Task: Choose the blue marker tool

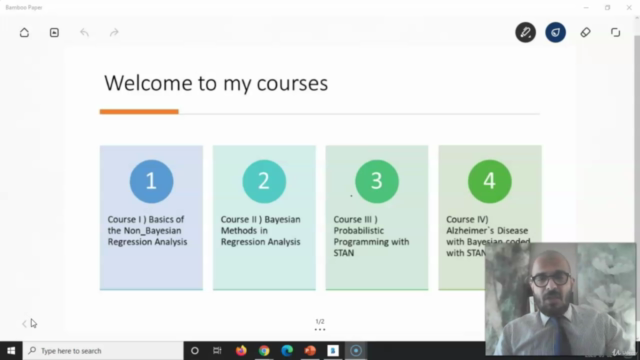Action: click(556, 32)
